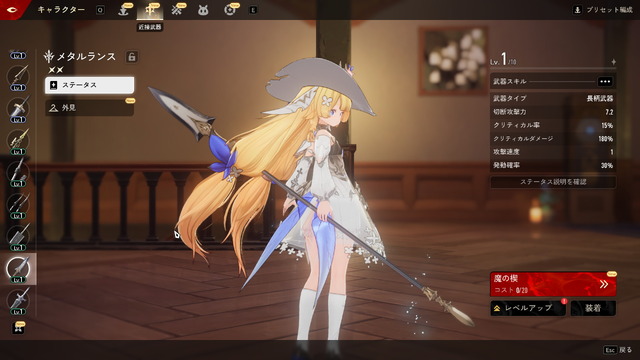Click the red game logo icon
The image size is (640, 360).
click(x=11, y=9)
